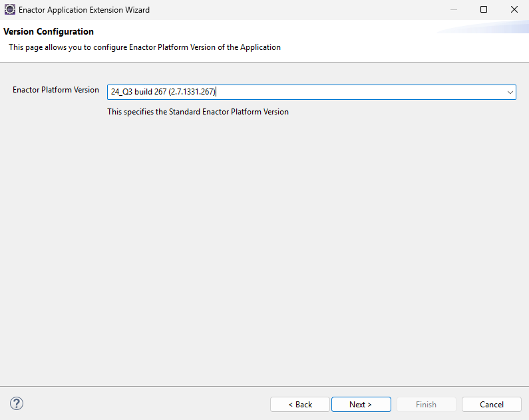Click the page description about configuring Platform Version
Image resolution: width=529 pixels, height=420 pixels.
[145, 47]
